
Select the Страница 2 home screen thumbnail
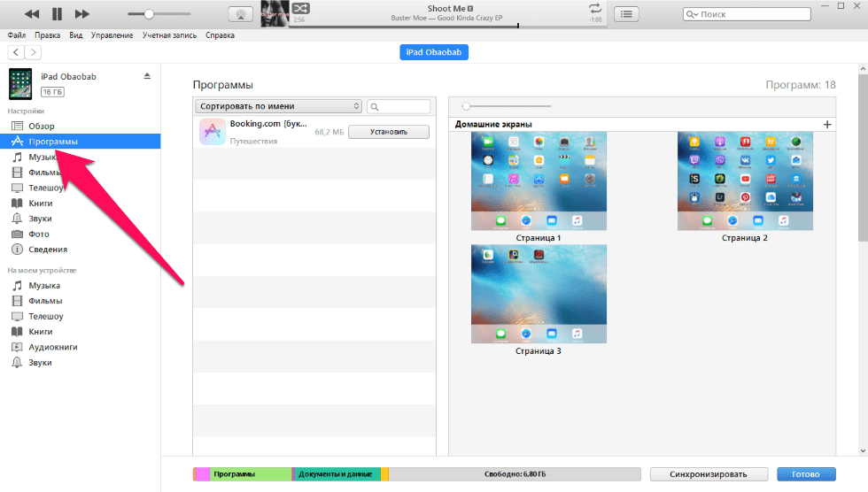coord(745,181)
